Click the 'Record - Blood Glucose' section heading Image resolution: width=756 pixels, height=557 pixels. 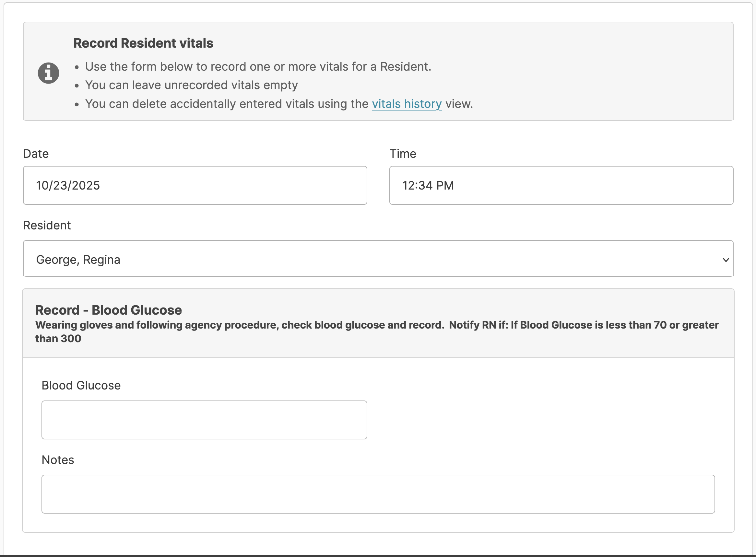[x=108, y=310]
